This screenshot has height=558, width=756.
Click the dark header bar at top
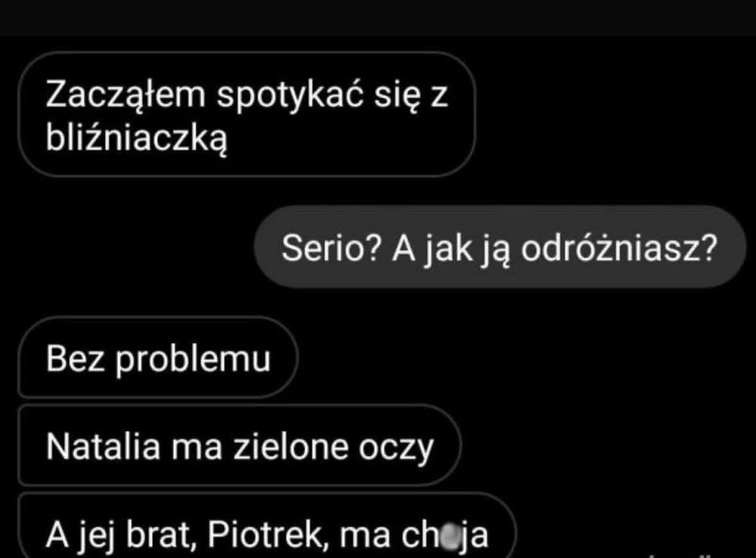[378, 17]
